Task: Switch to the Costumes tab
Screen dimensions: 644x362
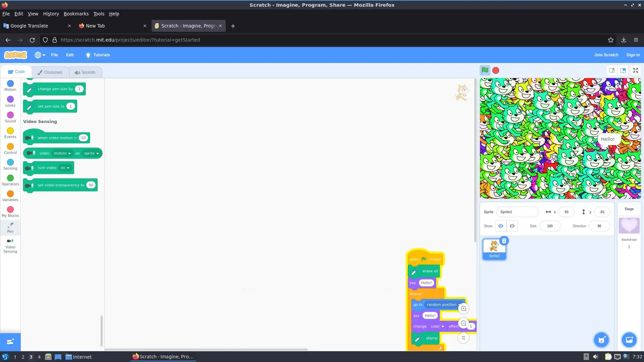Action: (x=50, y=72)
